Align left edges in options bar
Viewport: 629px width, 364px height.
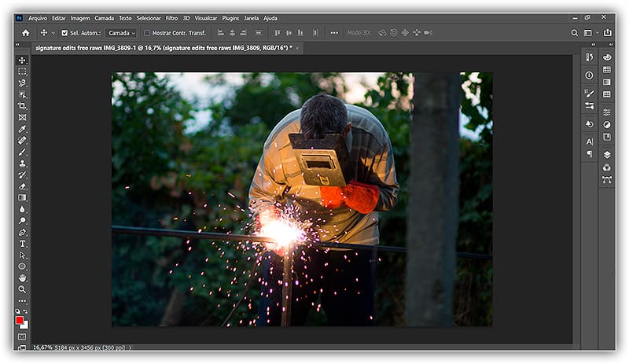tap(220, 33)
